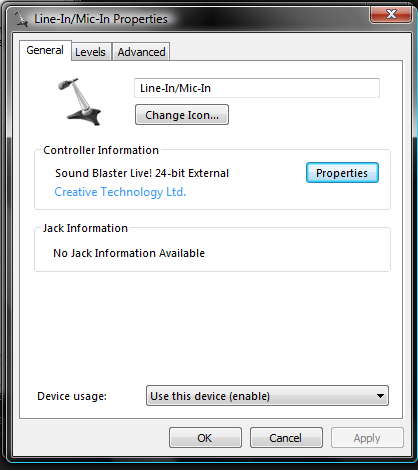Switch to the Levels tab
418x470 pixels.
point(90,52)
